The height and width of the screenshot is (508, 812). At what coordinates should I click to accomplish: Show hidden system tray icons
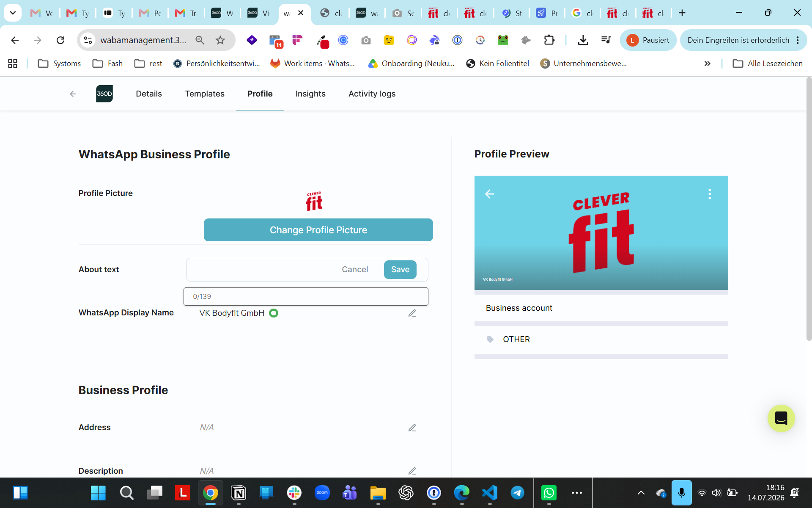tap(641, 493)
